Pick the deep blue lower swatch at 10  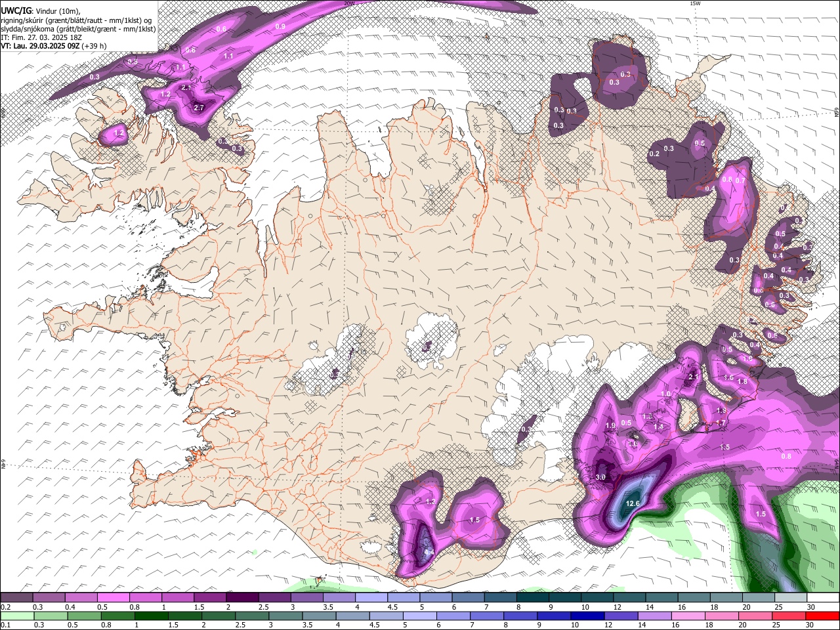pos(588,616)
